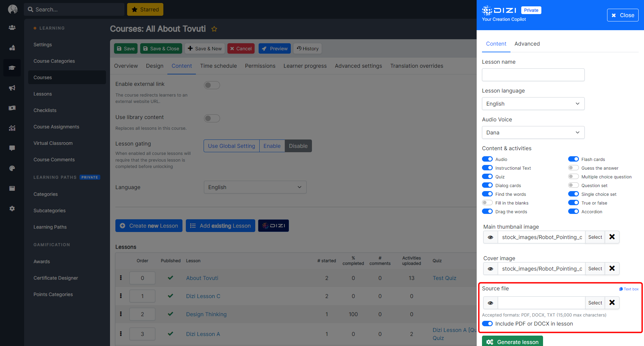Open the Permissions tab
Viewport: 644px width, 346px height.
click(x=260, y=66)
